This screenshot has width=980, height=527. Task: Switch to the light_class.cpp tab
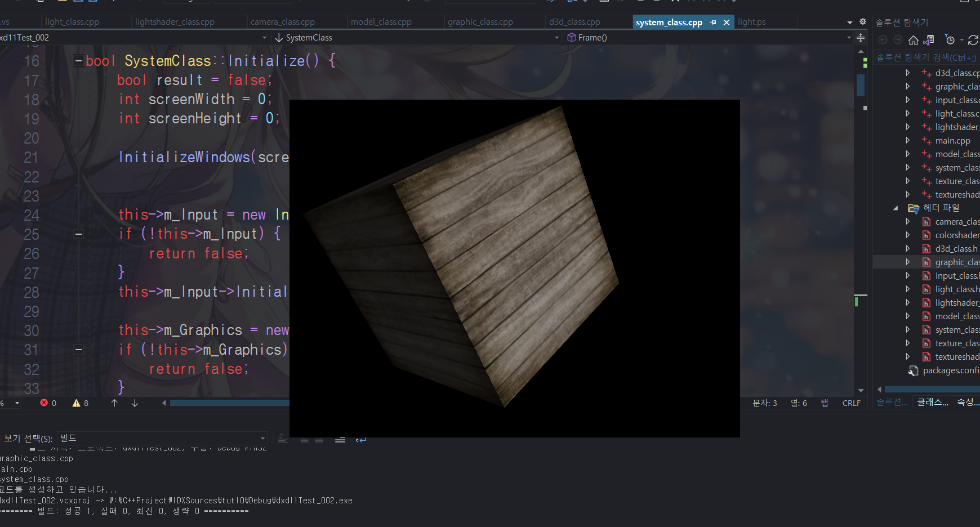click(72, 22)
